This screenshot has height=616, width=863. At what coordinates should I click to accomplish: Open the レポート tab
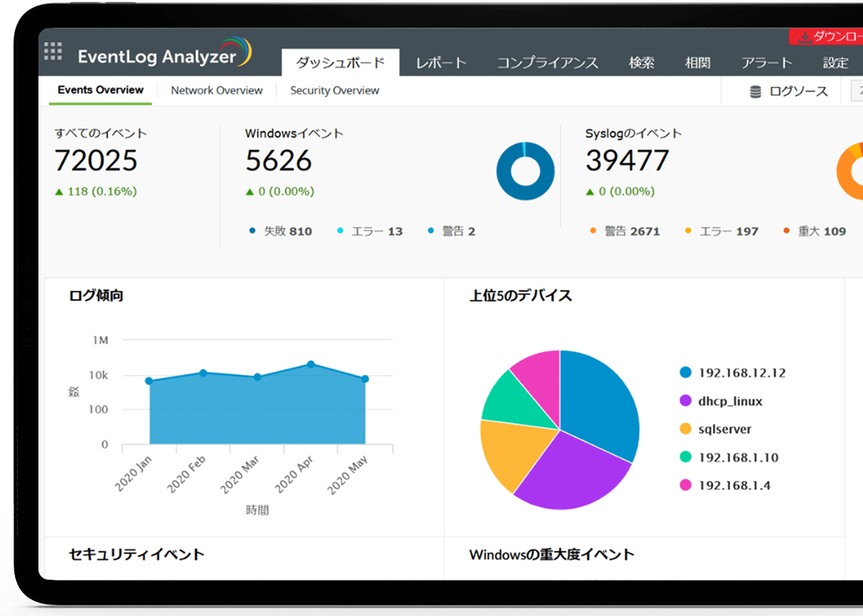pyautogui.click(x=441, y=63)
